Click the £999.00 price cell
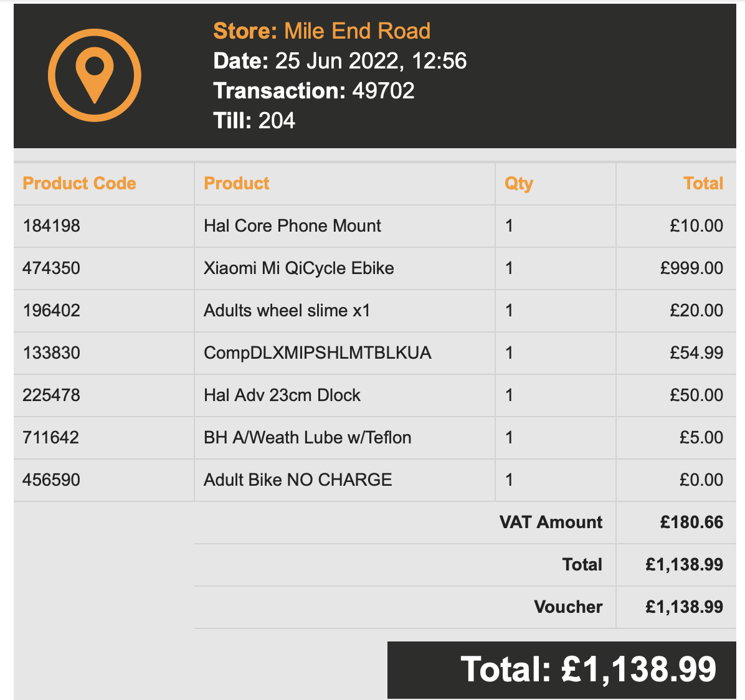This screenshot has height=700, width=745. (691, 268)
